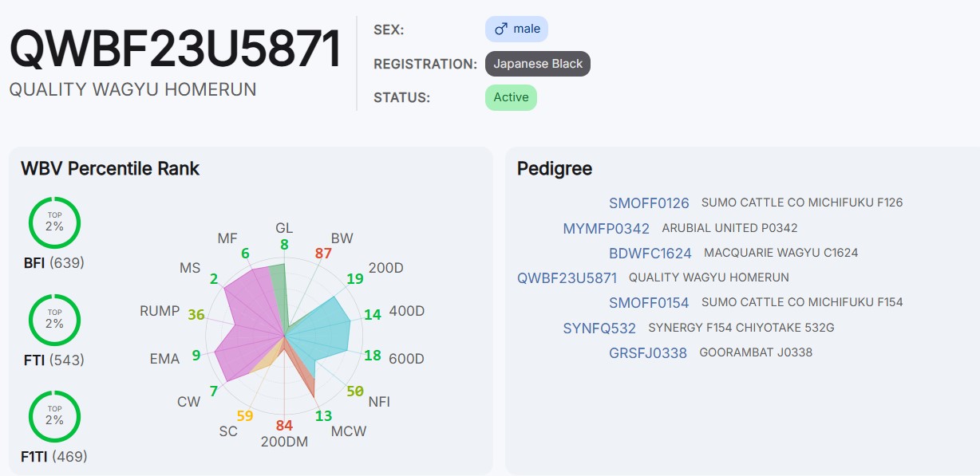
Task: Click the WBV Percentile Rank heading
Action: point(110,168)
